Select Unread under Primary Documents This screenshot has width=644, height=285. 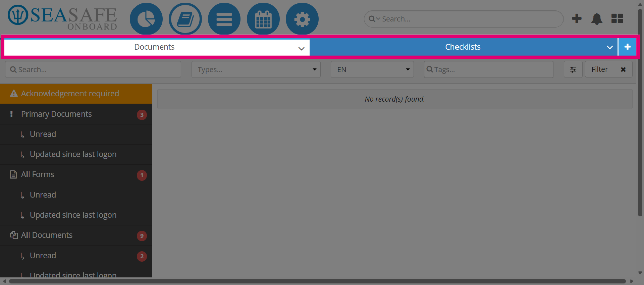click(76, 134)
